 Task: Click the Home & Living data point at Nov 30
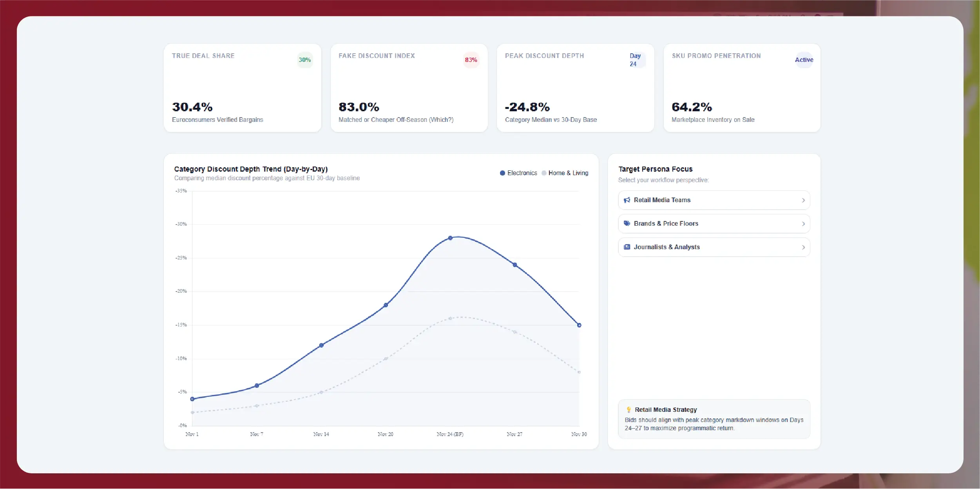click(x=579, y=372)
